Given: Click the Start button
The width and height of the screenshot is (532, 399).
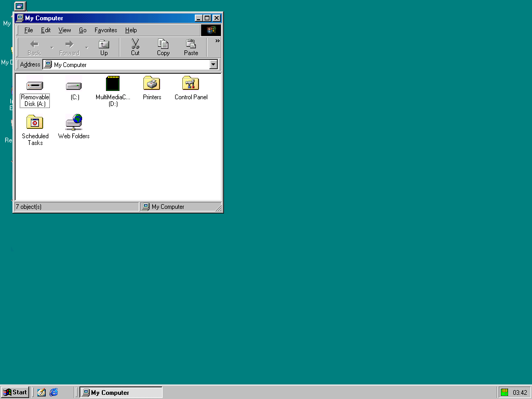Looking at the screenshot, I should [15, 392].
